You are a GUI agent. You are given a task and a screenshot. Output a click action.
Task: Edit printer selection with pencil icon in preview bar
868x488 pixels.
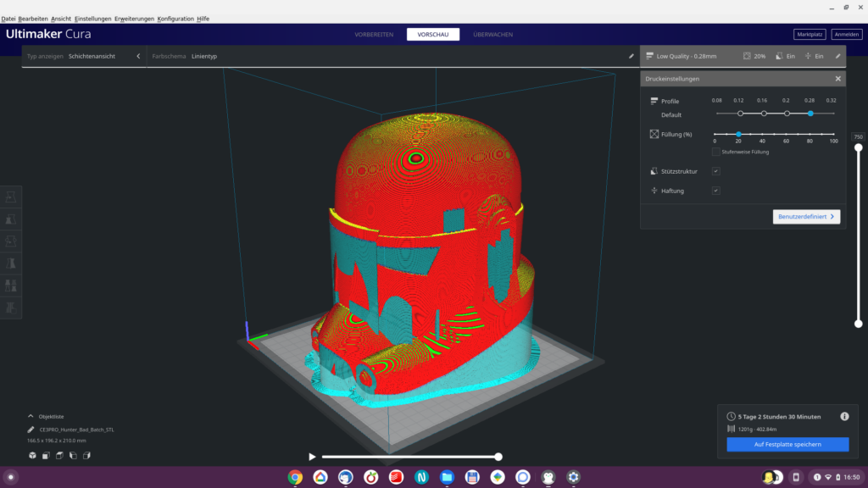pyautogui.click(x=631, y=56)
